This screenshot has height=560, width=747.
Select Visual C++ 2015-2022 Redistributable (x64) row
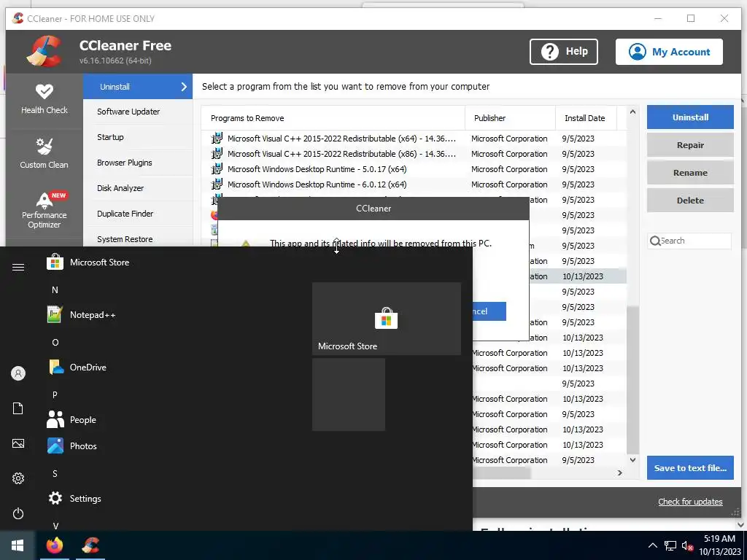(414, 139)
